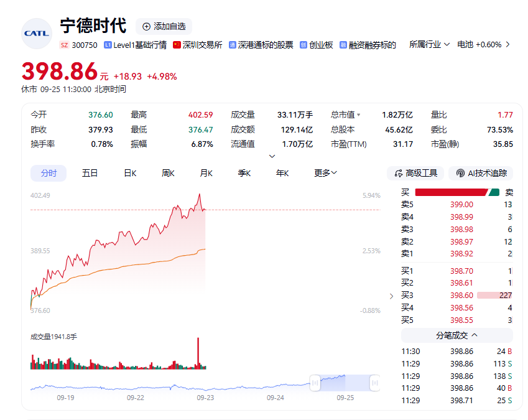Click the 买1 order row at 398.70

coord(456,271)
